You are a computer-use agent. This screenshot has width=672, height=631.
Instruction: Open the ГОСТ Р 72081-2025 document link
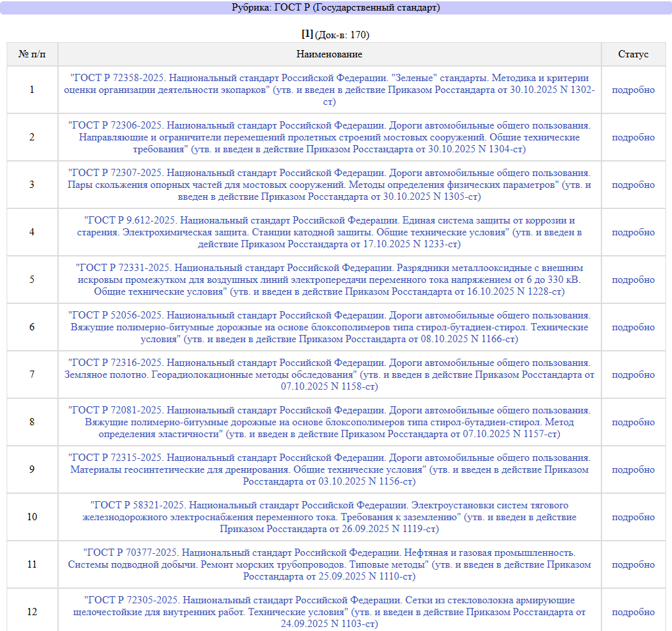pos(329,422)
